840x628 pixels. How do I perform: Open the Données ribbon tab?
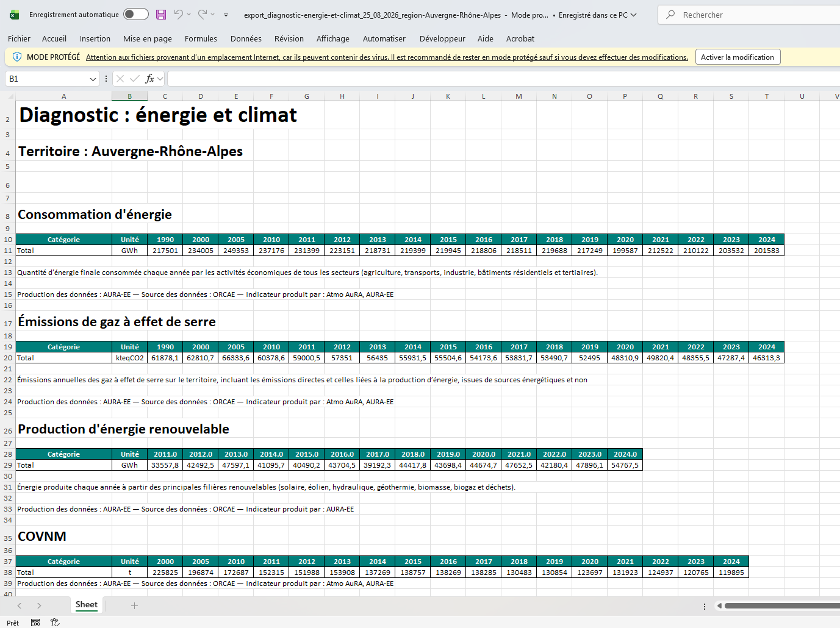coord(246,38)
